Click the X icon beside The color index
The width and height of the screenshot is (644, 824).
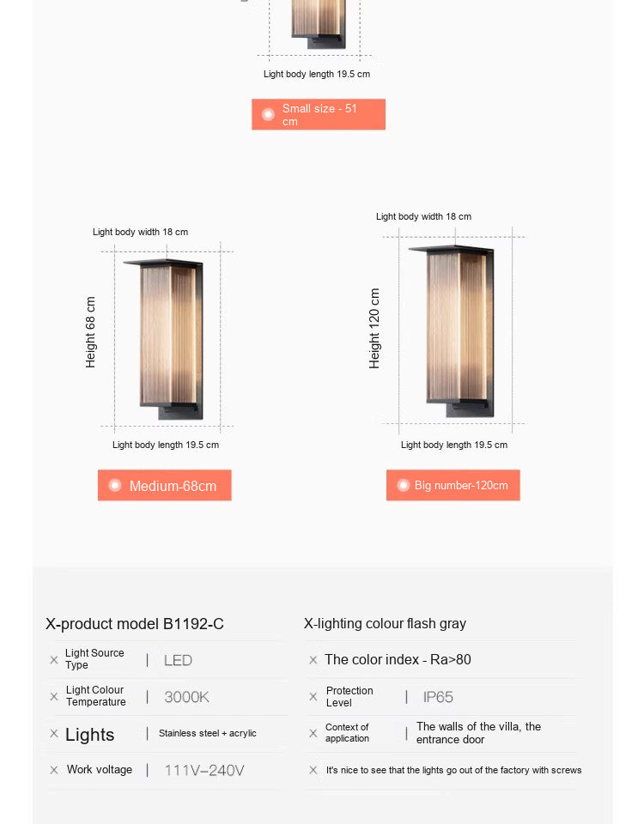[x=313, y=659]
